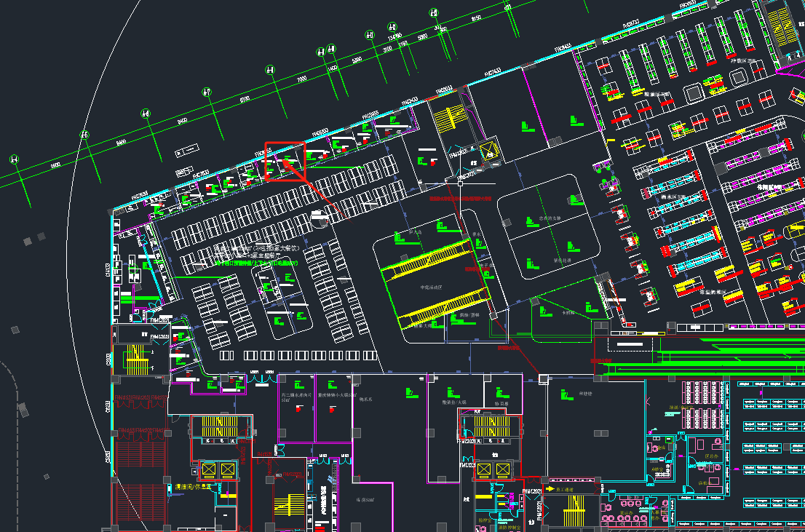Viewport: 805px width, 532px height.
Task: Click the crosshair cursor pickbox
Action: click(460, 183)
